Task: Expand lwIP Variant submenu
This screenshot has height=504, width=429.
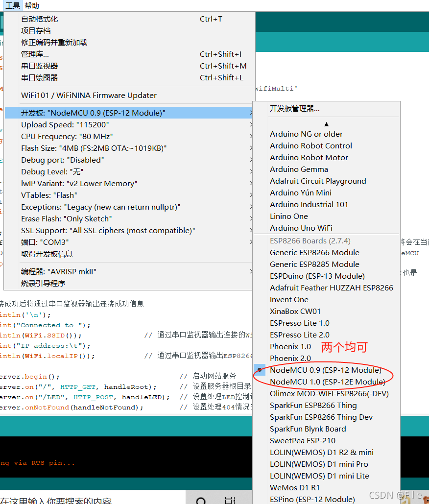Action: tap(129, 184)
